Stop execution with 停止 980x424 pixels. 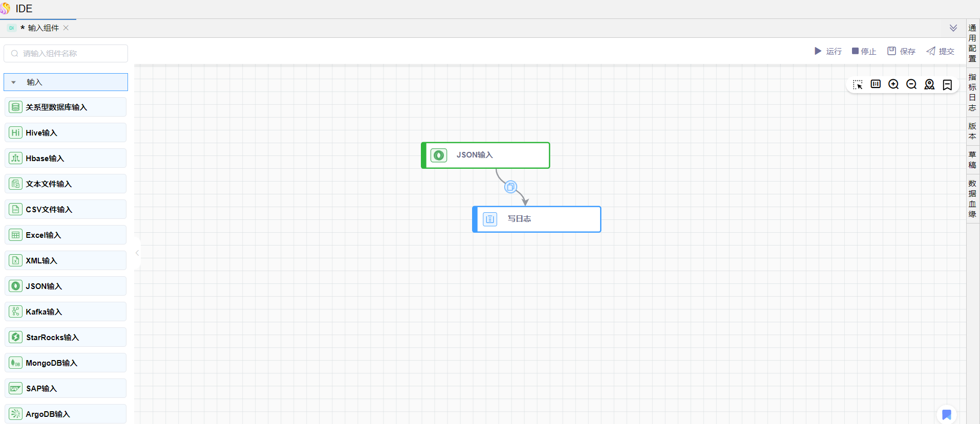pyautogui.click(x=864, y=51)
